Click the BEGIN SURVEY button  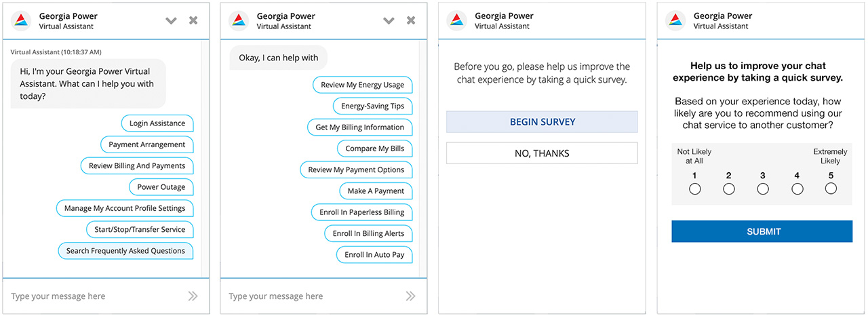tap(542, 122)
